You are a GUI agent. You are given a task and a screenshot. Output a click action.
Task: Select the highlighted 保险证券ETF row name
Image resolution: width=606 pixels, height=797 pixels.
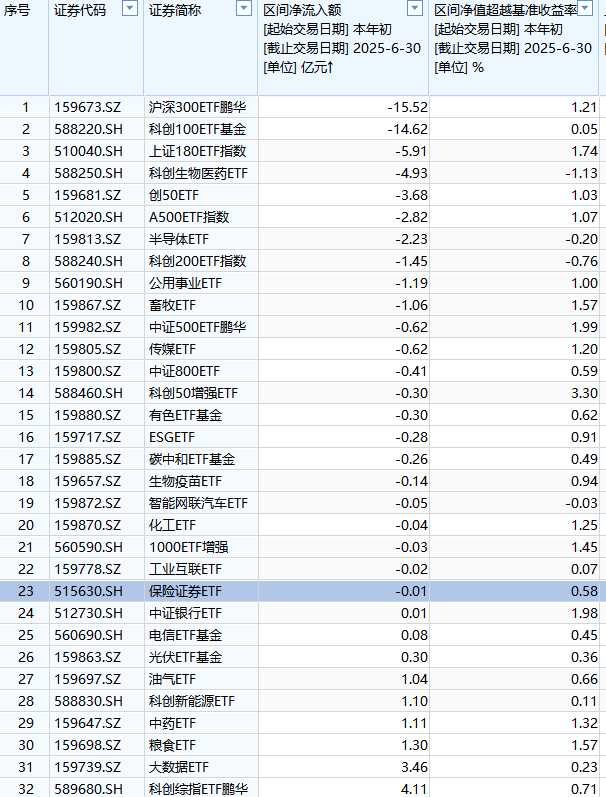tap(186, 592)
